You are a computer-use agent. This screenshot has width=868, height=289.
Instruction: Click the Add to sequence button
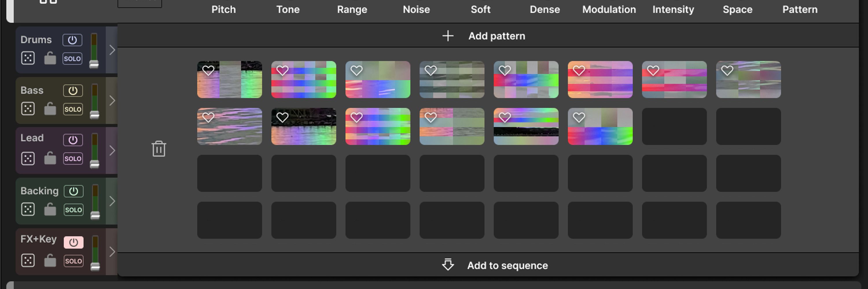488,265
